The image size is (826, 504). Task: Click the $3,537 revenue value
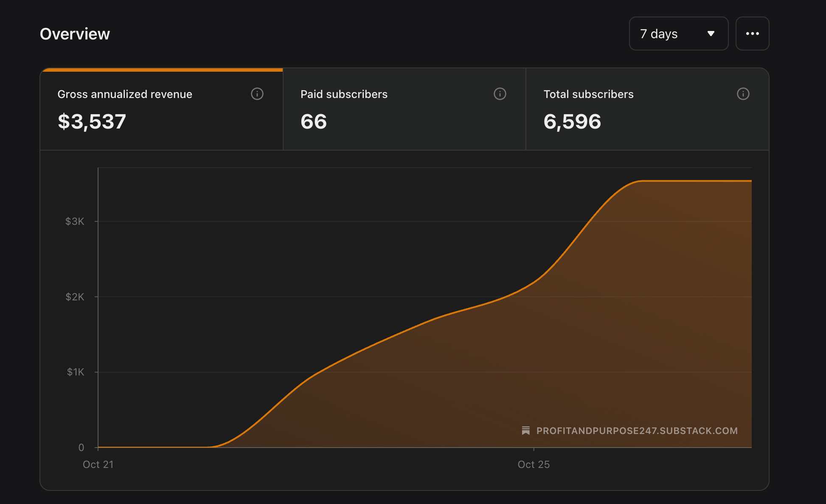pyautogui.click(x=92, y=122)
